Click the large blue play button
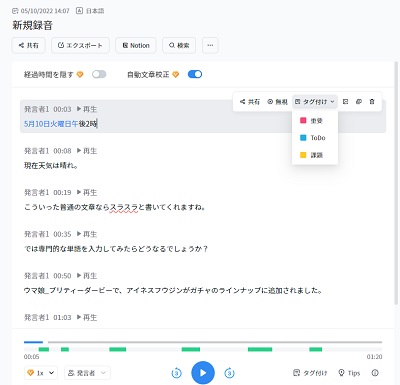Viewport: 400px width, 385px height. click(x=203, y=373)
